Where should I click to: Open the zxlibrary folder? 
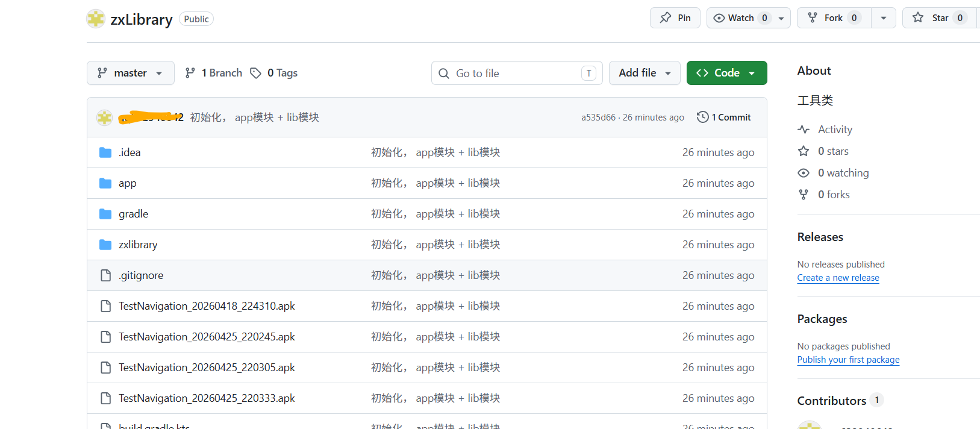pyautogui.click(x=138, y=245)
